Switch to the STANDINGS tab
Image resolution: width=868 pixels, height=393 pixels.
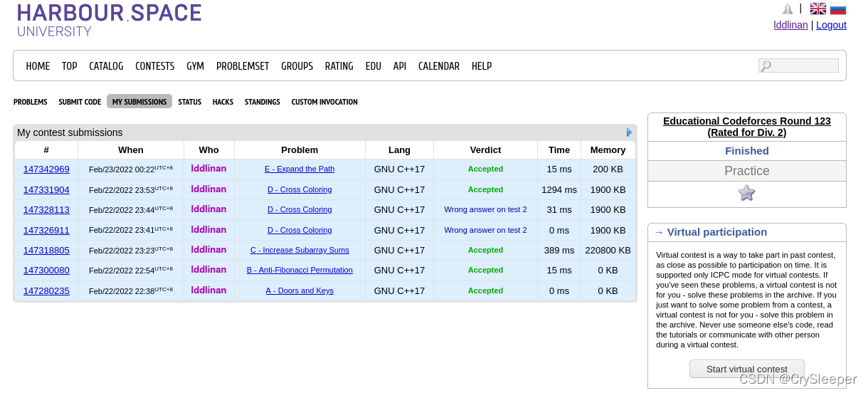[x=263, y=102]
